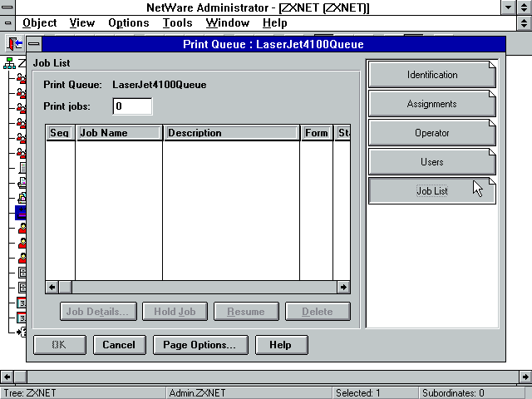
Task: Click the Cancel button
Action: point(120,345)
